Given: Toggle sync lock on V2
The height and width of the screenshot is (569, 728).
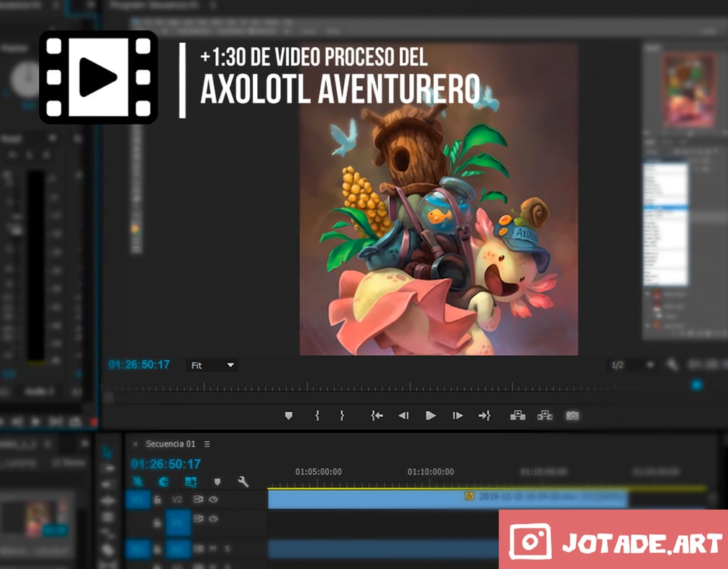Looking at the screenshot, I should (x=198, y=500).
